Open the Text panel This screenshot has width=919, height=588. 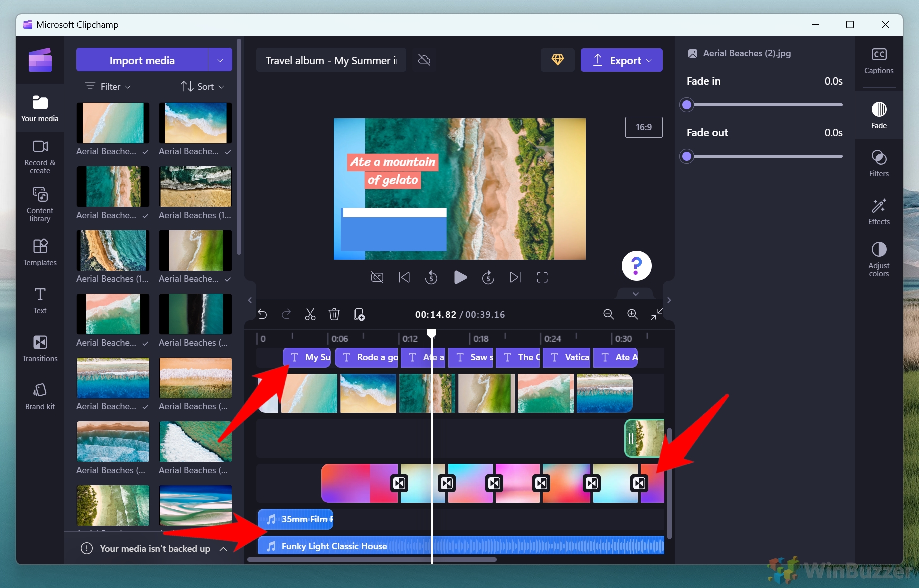tap(40, 301)
